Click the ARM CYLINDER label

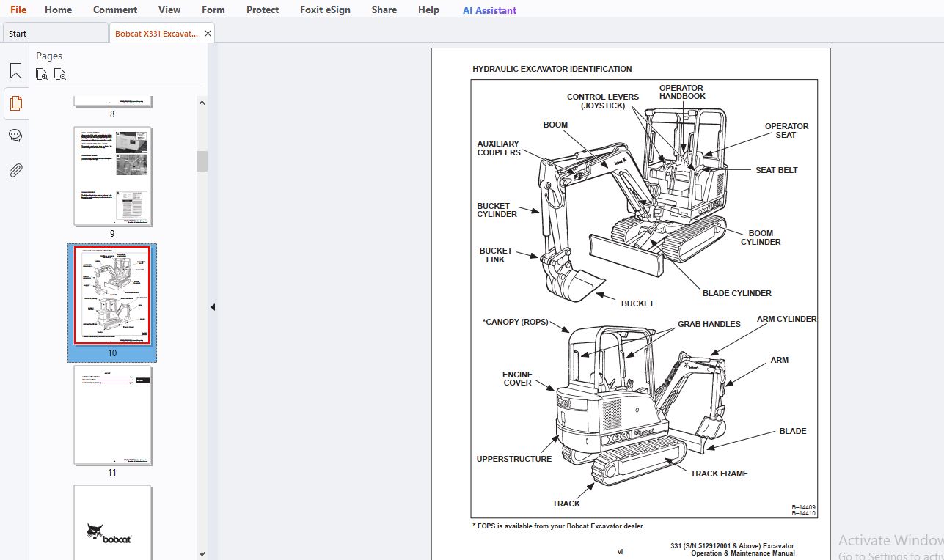click(786, 319)
